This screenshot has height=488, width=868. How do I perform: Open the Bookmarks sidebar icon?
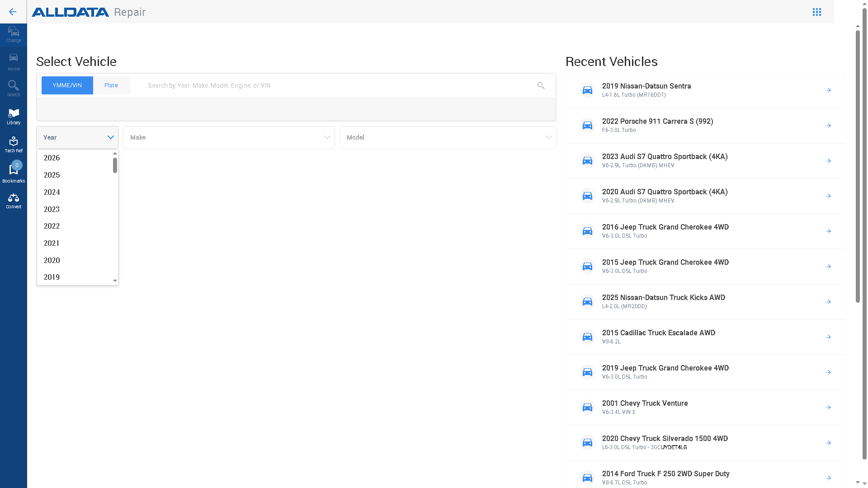click(x=14, y=173)
